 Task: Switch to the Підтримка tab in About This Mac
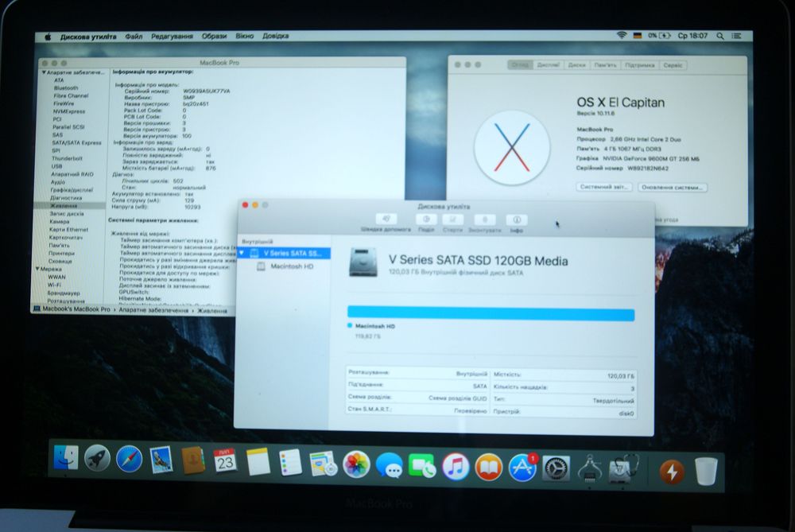pos(639,65)
